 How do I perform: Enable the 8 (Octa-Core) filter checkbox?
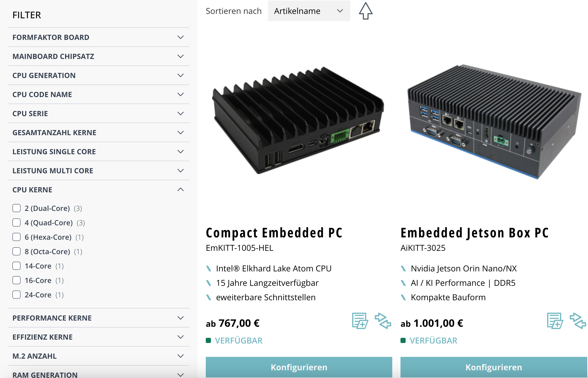pos(17,251)
